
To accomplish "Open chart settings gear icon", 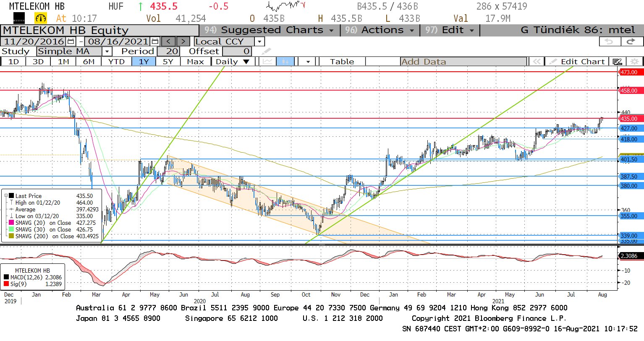I will (635, 62).
